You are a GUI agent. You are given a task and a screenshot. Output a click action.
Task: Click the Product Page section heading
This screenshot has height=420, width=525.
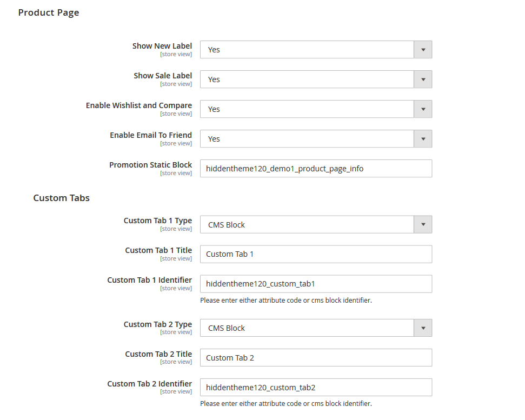tap(48, 12)
